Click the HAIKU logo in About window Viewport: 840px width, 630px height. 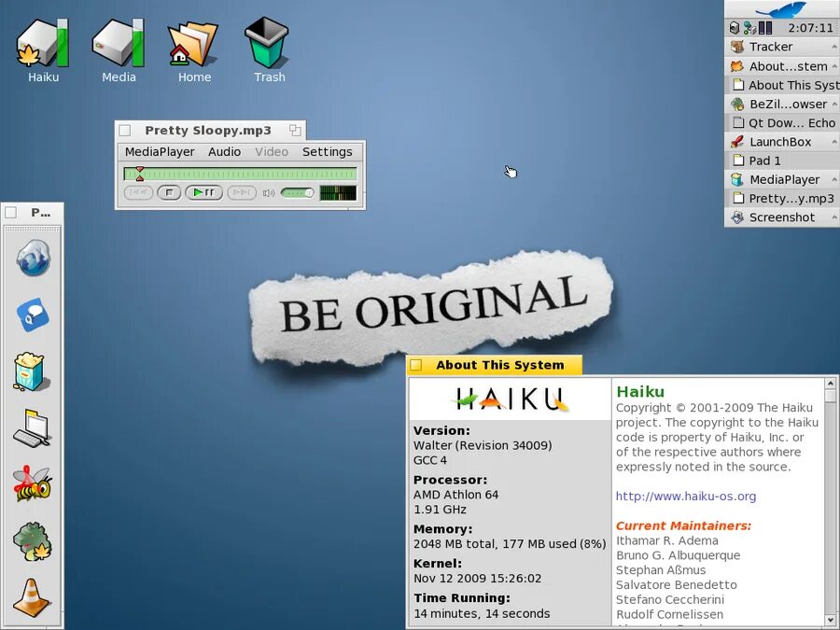510,399
